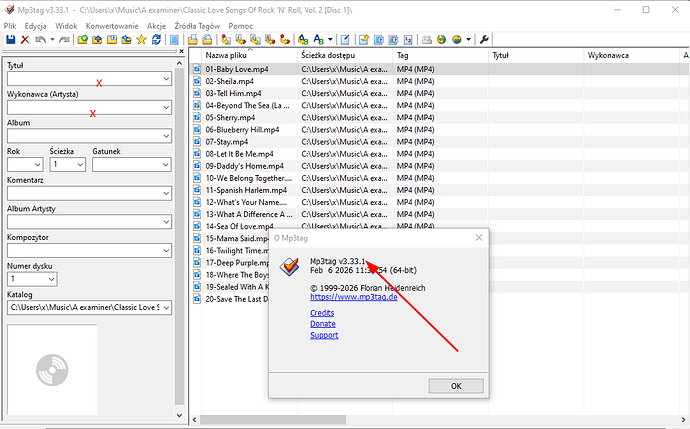Click the Add directory folder icon
This screenshot has width=690, height=429.
pyautogui.click(x=97, y=40)
